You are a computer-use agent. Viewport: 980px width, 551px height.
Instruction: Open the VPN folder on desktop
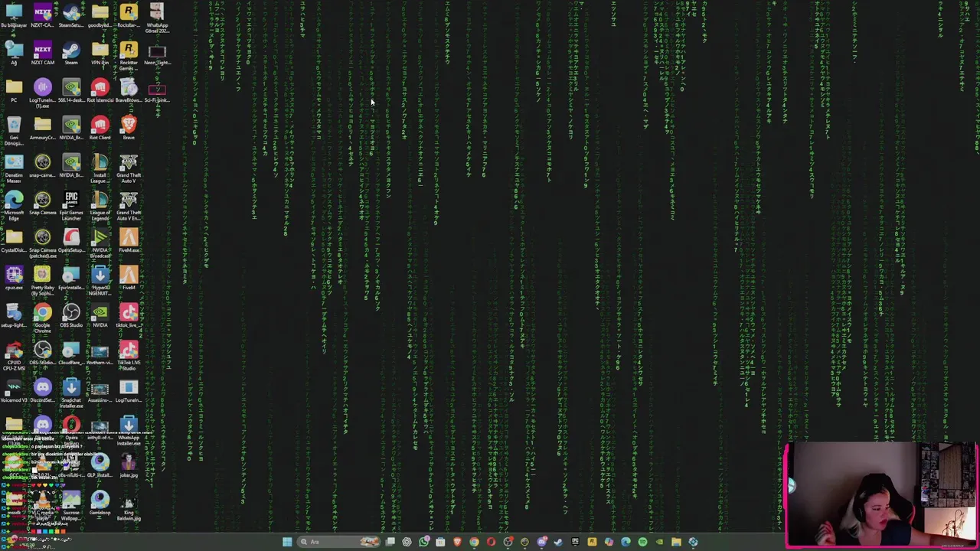click(x=100, y=54)
